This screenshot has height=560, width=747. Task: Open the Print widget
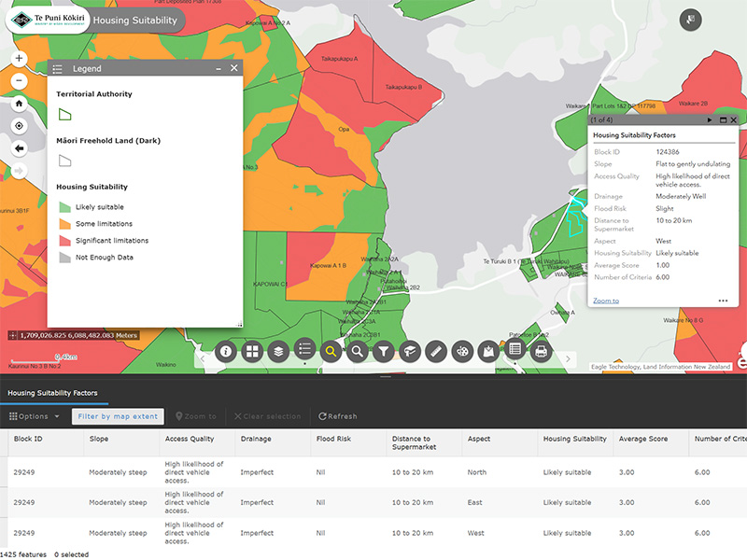[x=540, y=352]
